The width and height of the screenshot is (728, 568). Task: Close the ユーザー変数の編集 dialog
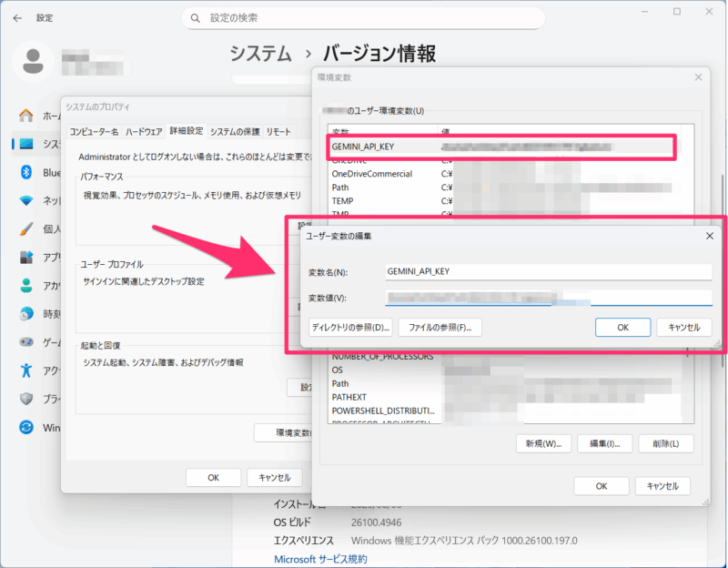710,236
